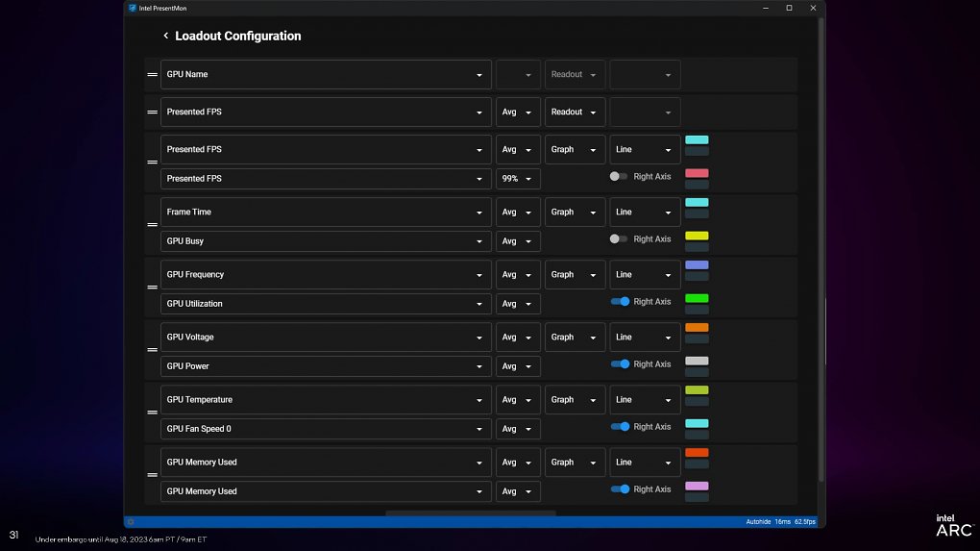Minimize the Intel PresentMon window
The width and height of the screenshot is (980, 551).
coord(765,8)
